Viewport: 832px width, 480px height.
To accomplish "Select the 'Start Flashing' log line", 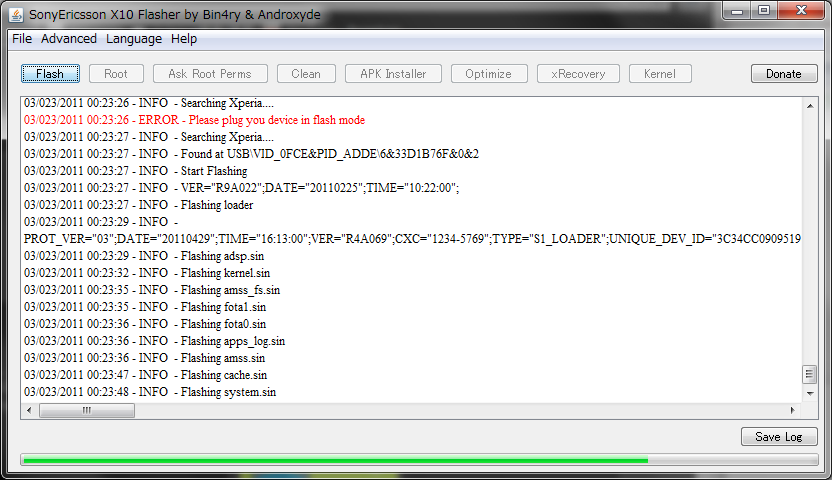I will coord(135,171).
